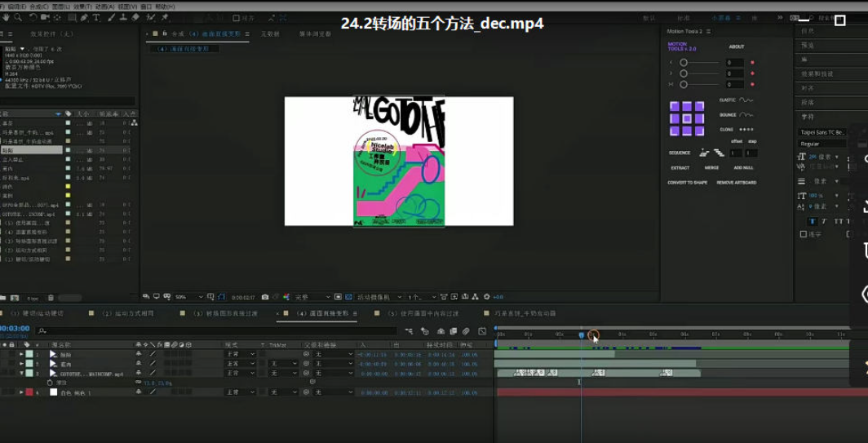
Task: Click the MERGE button in Motion Tools
Action: coord(711,167)
